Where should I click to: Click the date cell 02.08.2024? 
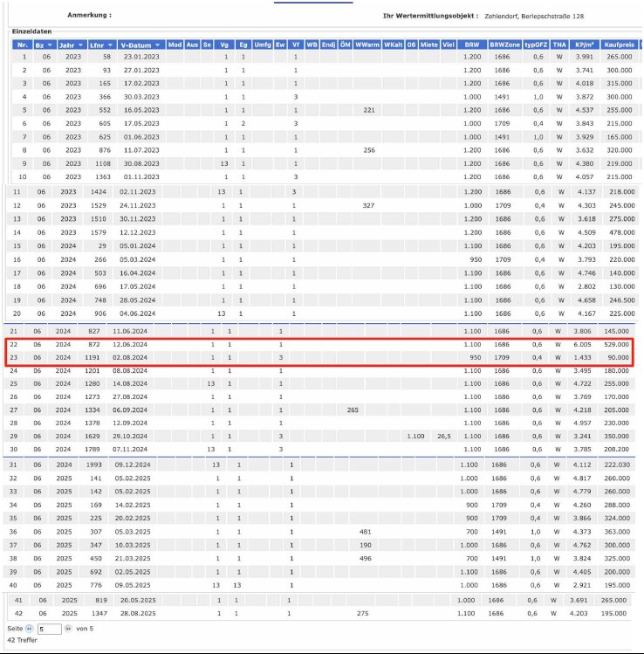(130, 357)
